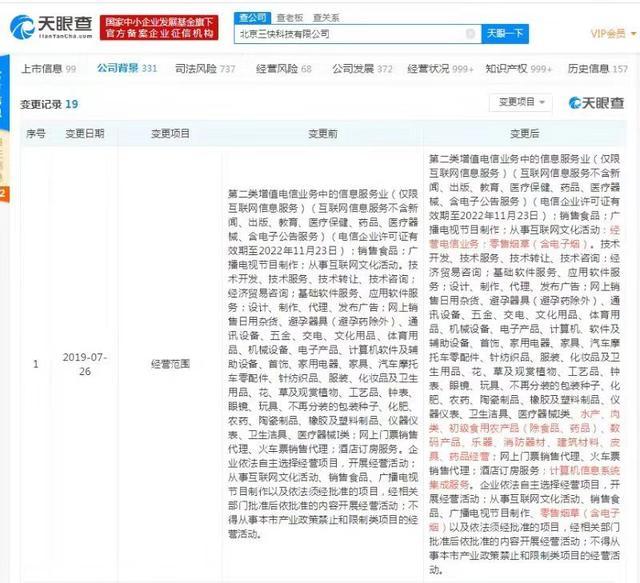Screen dimensions: 640x583
Task: Click the red highlighted 零售烟草（含电子烟） text
Action: pos(538,244)
